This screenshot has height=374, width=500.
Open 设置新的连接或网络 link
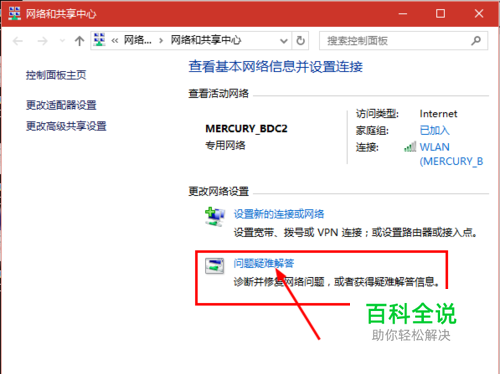pos(279,214)
